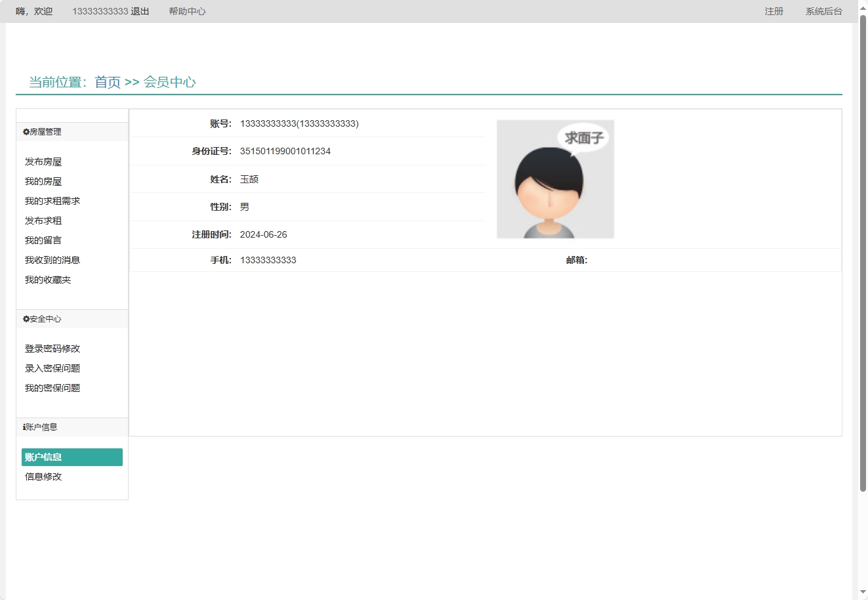Open 我的房屋 in the sidebar
Viewport: 868px width, 600px height.
[43, 181]
